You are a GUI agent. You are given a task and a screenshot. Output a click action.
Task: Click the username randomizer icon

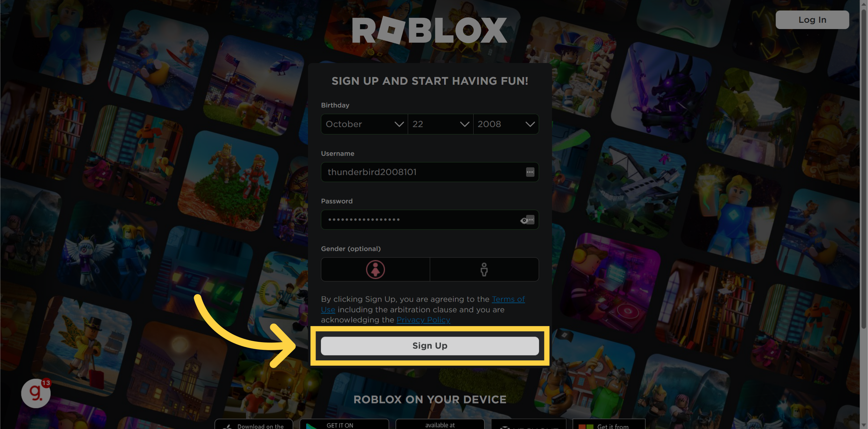[x=530, y=172]
